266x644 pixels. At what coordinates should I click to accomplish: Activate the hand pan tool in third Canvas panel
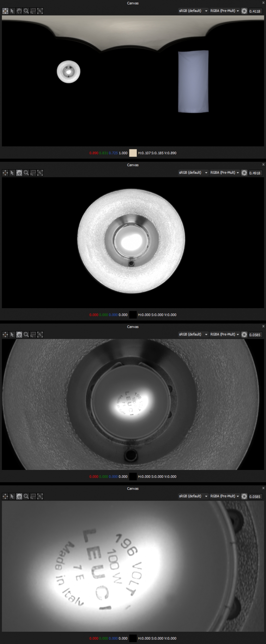(x=19, y=334)
